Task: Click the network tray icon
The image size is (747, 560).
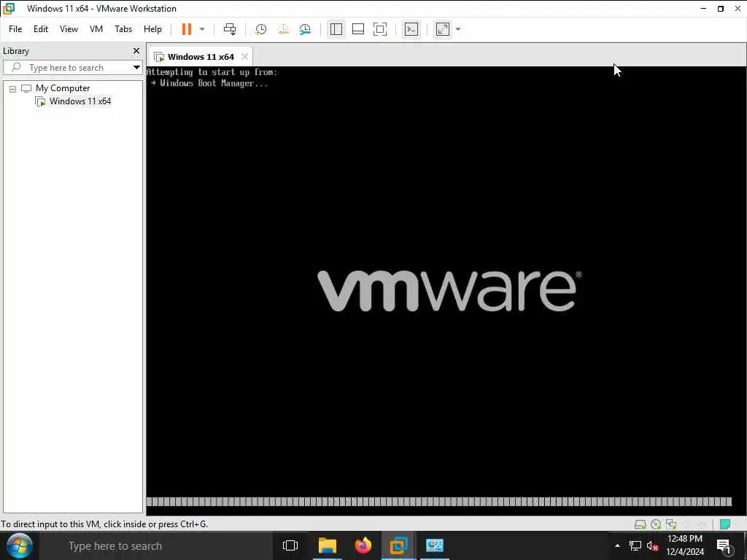Action: [x=635, y=545]
